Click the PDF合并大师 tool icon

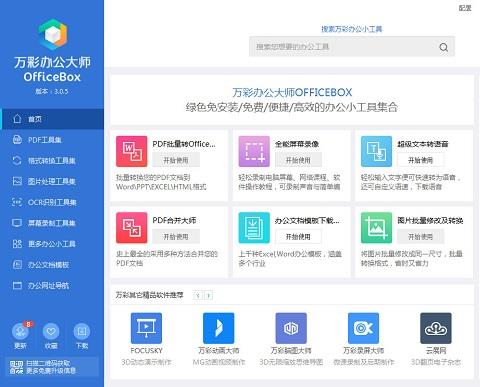[x=132, y=228]
